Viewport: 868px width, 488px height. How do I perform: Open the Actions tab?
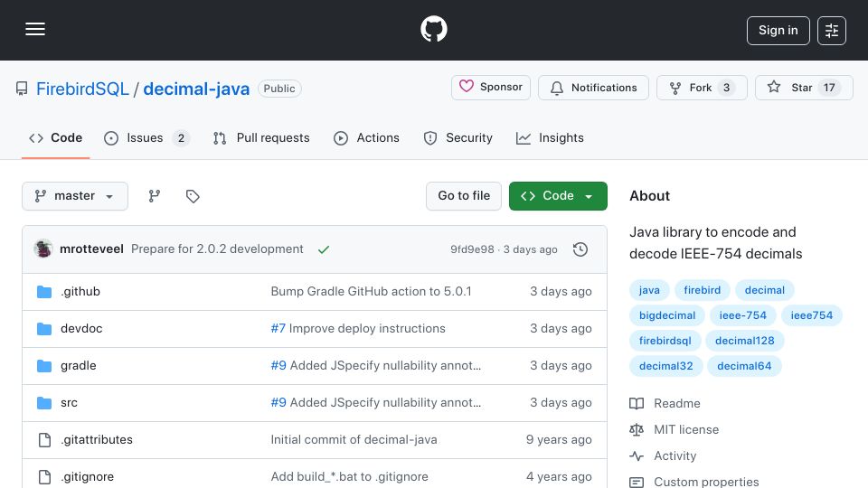tap(366, 137)
